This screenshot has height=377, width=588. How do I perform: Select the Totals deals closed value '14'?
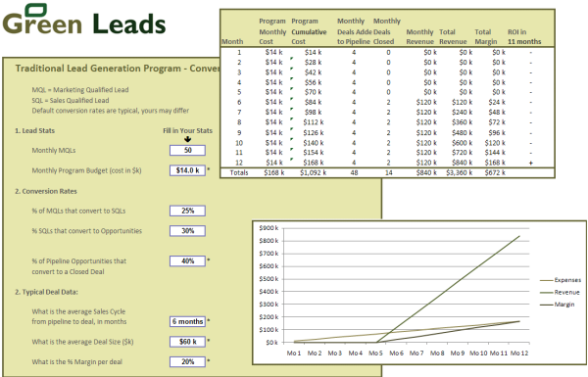388,172
